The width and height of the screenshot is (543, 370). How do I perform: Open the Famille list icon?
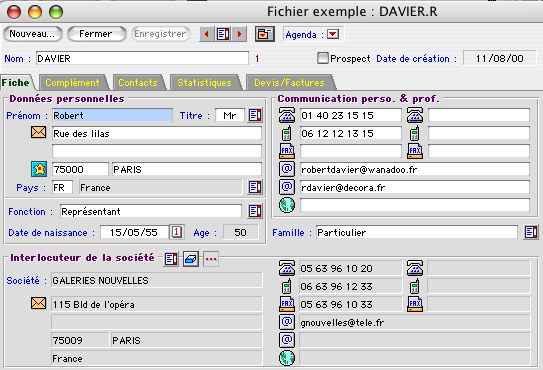tap(531, 232)
